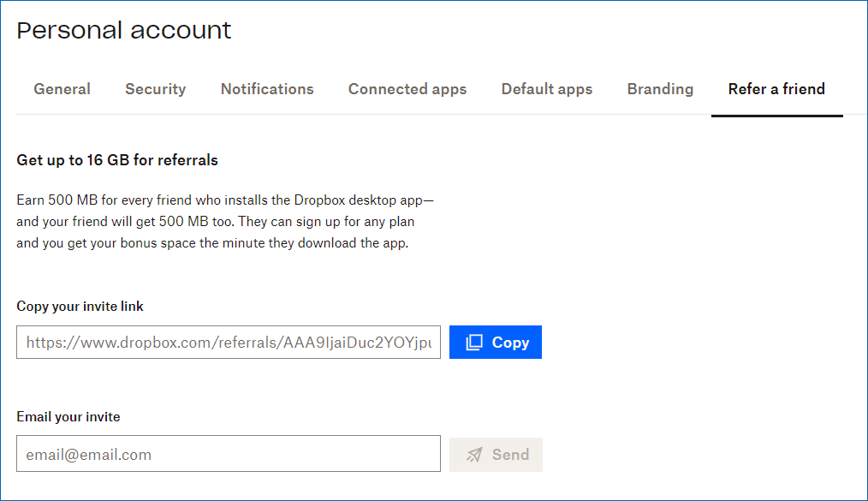Focus the email@email.com input field
Image resolution: width=868 pixels, height=501 pixels.
coord(229,453)
